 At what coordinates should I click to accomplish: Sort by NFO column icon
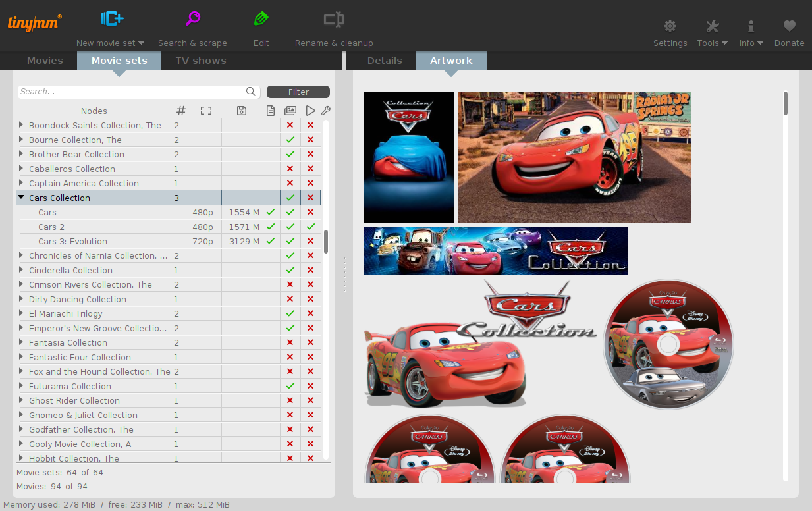coord(271,111)
